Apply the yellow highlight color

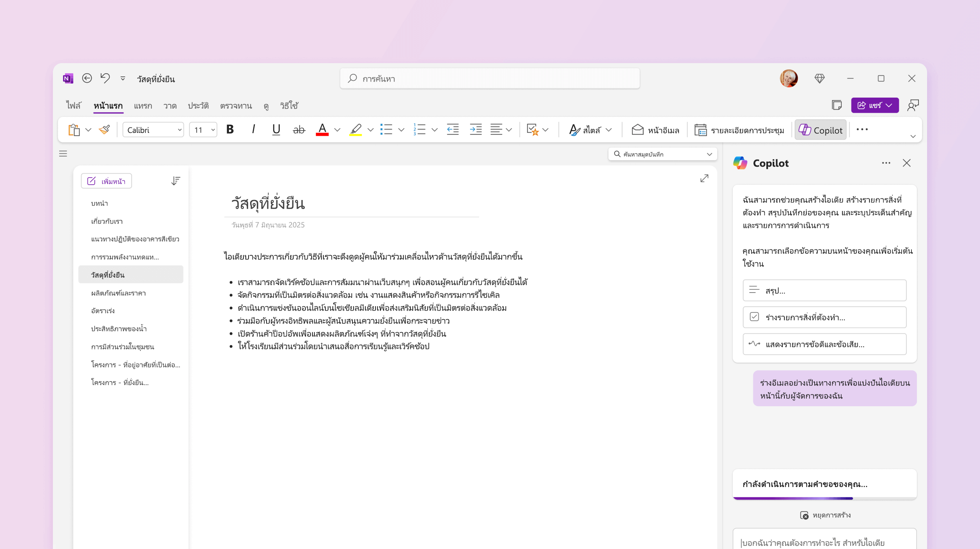click(356, 129)
